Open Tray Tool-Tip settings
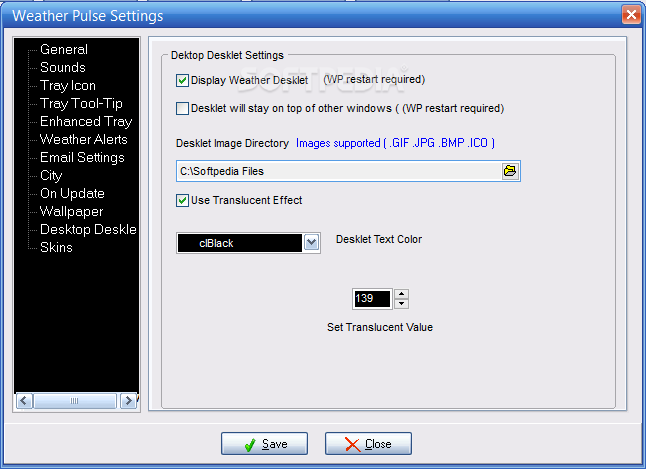 pyautogui.click(x=81, y=103)
